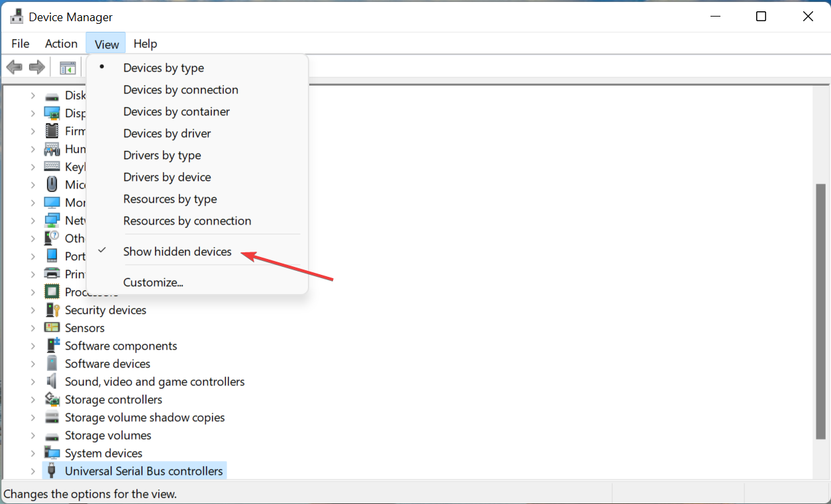Image resolution: width=831 pixels, height=504 pixels.
Task: Select Devices by connection view
Action: (197, 89)
